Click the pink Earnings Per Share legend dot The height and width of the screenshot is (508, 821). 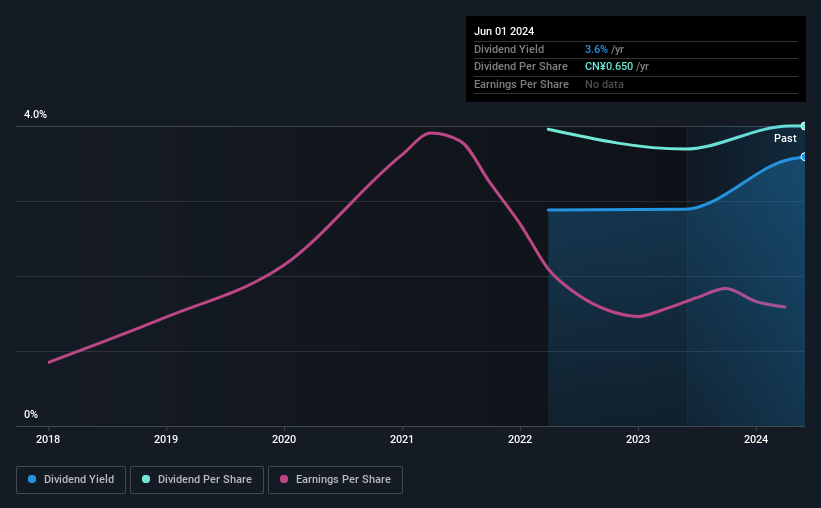284,479
